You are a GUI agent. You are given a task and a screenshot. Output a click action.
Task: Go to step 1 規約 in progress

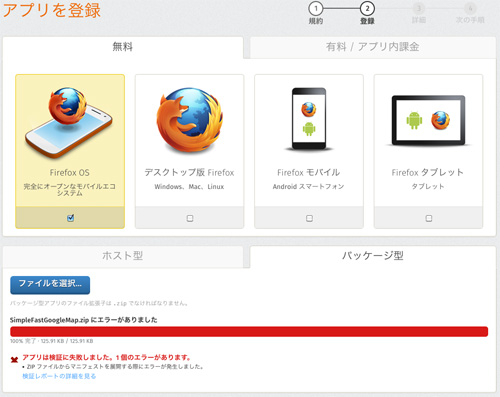[x=316, y=13]
